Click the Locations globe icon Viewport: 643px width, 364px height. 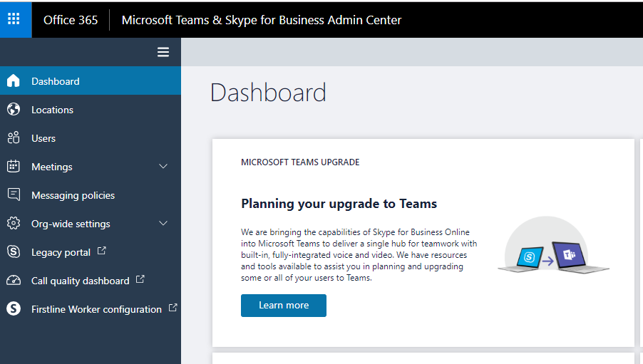[13, 110]
